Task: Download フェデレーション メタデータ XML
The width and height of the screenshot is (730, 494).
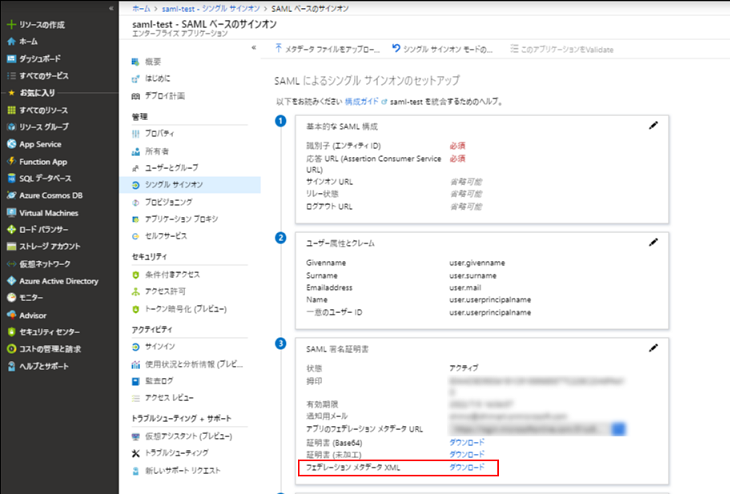Action: pos(466,467)
